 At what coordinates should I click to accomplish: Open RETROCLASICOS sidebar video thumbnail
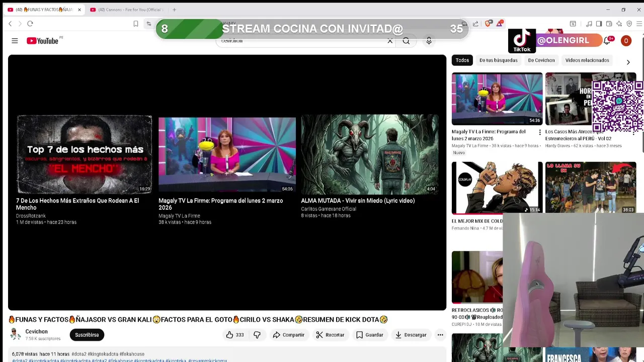pyautogui.click(x=477, y=277)
